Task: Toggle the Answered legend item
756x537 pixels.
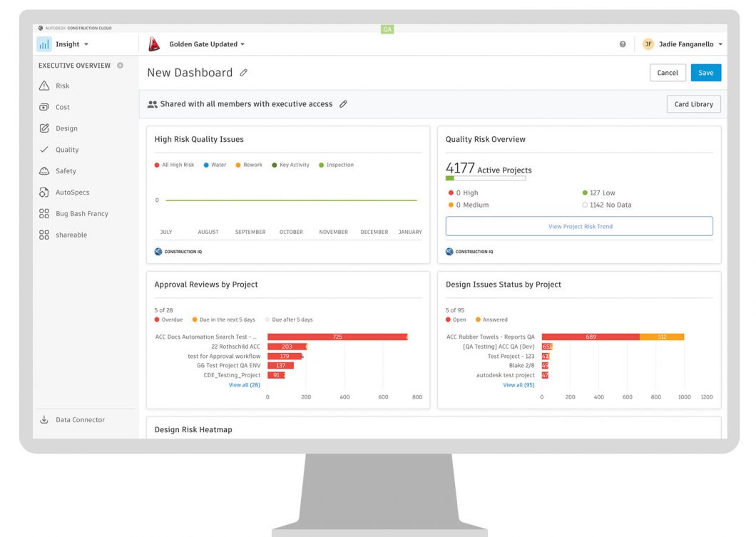Action: [x=491, y=319]
